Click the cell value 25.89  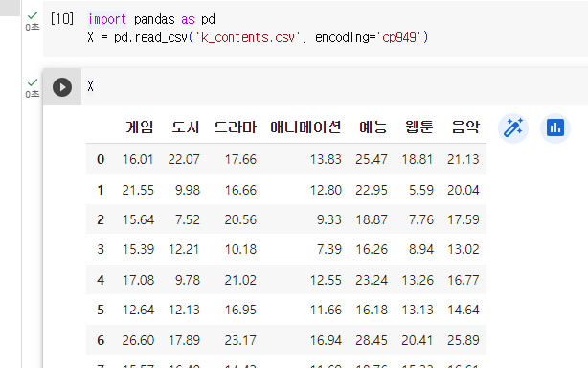[x=464, y=340]
